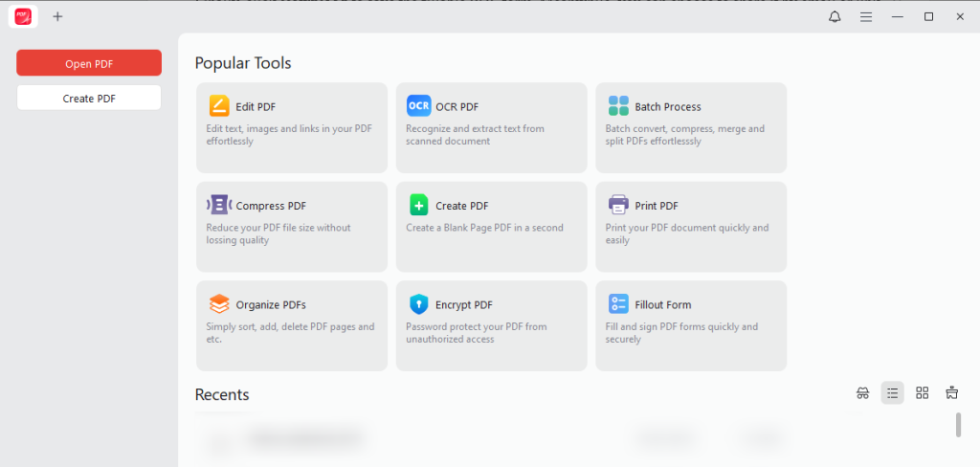This screenshot has width=980, height=467.
Task: Choose the Print PDF title
Action: click(657, 206)
